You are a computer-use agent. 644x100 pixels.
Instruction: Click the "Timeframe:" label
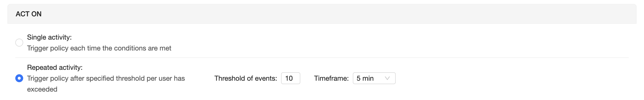click(331, 78)
